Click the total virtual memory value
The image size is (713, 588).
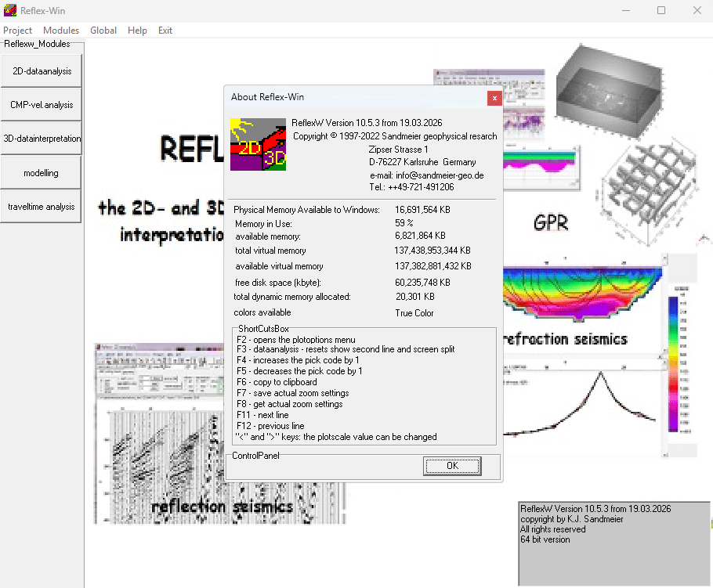coord(433,251)
